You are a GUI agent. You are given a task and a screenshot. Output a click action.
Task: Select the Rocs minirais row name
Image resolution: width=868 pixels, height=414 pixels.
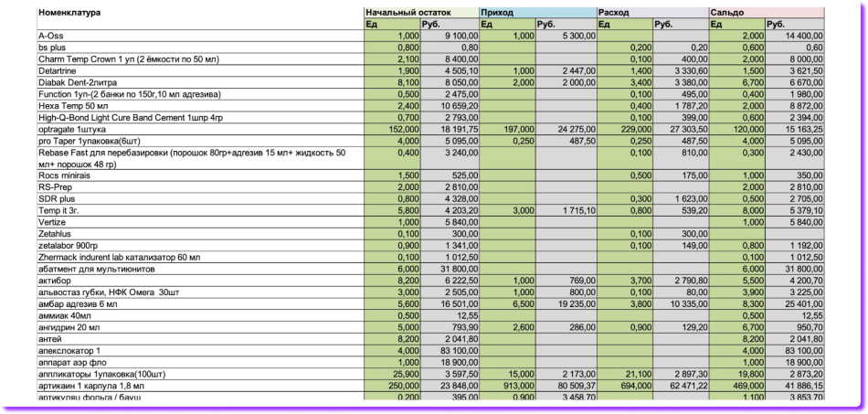(x=62, y=174)
